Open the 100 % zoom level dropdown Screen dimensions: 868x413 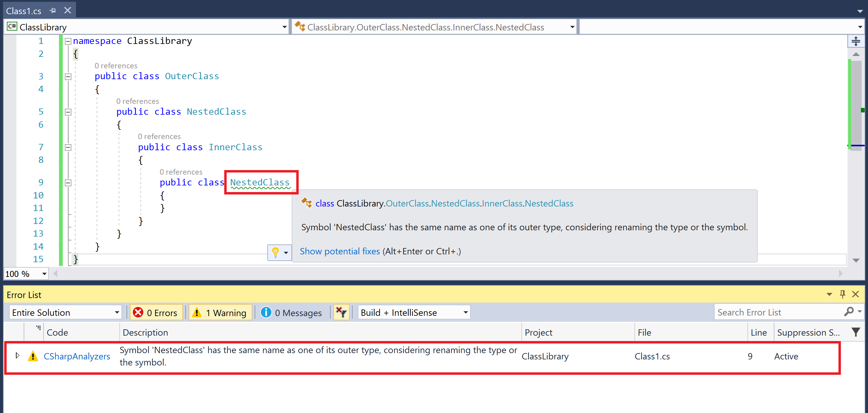[x=44, y=274]
